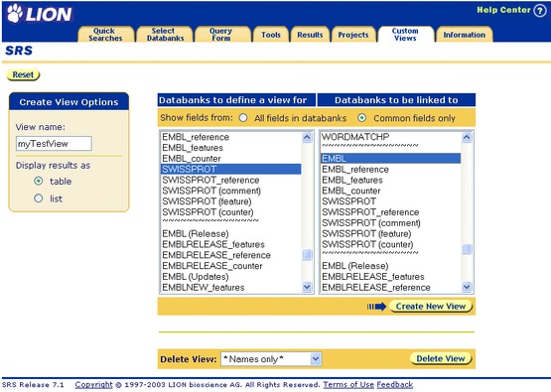The height and width of the screenshot is (392, 551).
Task: Open the Select Databanks tab
Action: pos(165,35)
